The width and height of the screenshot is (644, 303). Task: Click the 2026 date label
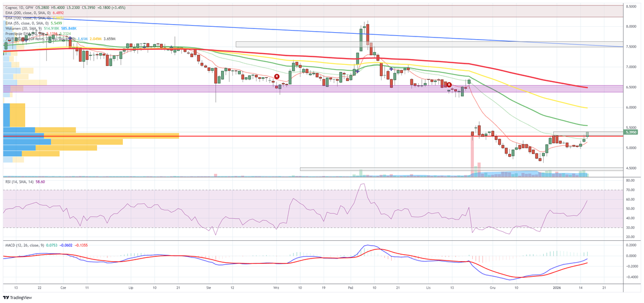(x=558, y=287)
